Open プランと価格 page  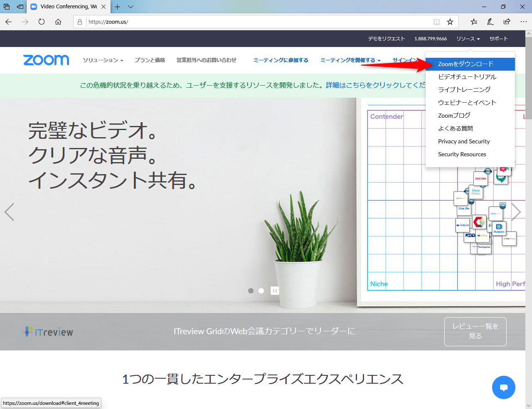click(150, 60)
